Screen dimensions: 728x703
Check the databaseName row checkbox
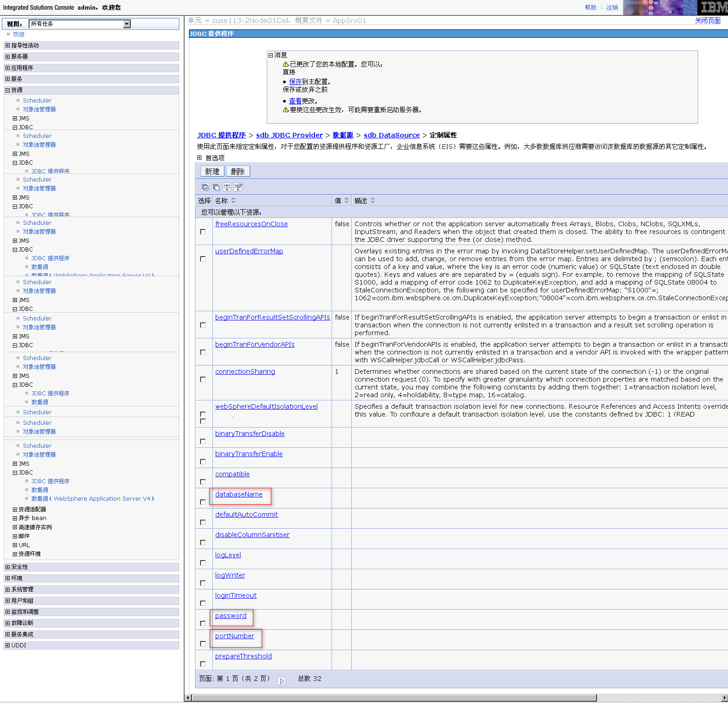click(203, 502)
